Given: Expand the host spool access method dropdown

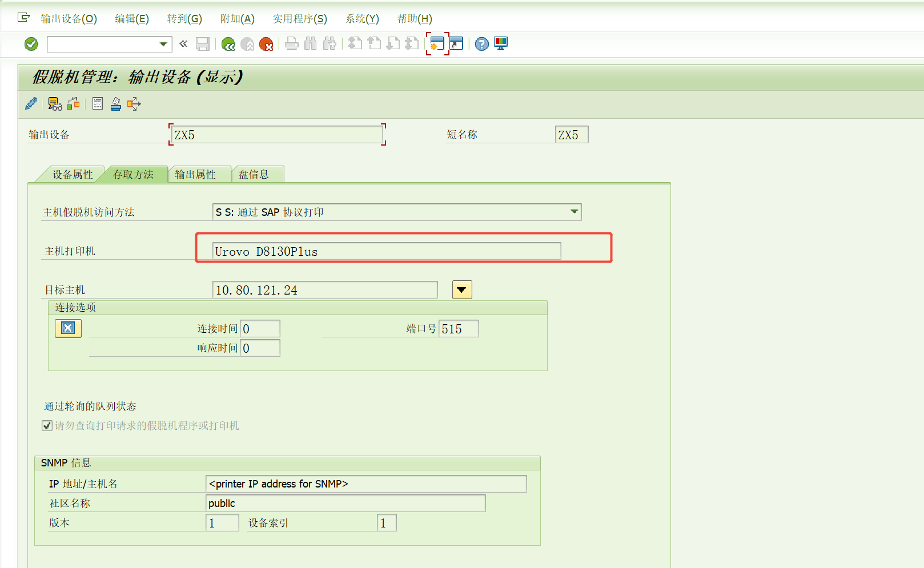Looking at the screenshot, I should coord(574,212).
